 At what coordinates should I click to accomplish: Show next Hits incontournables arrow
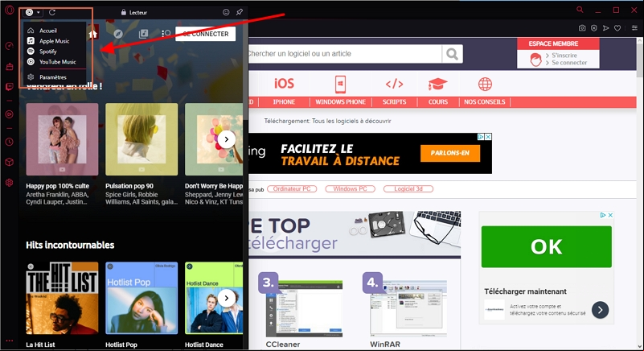226,298
